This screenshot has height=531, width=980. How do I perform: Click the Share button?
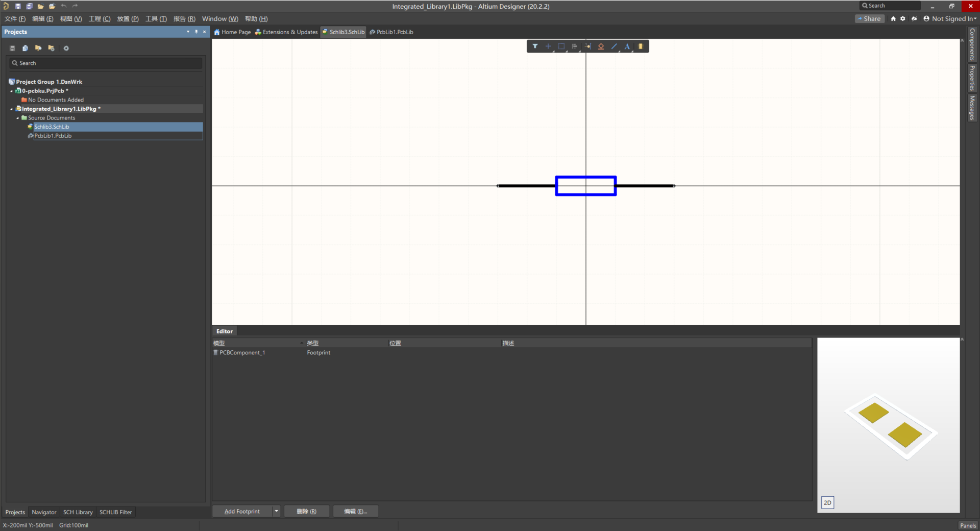click(x=869, y=19)
